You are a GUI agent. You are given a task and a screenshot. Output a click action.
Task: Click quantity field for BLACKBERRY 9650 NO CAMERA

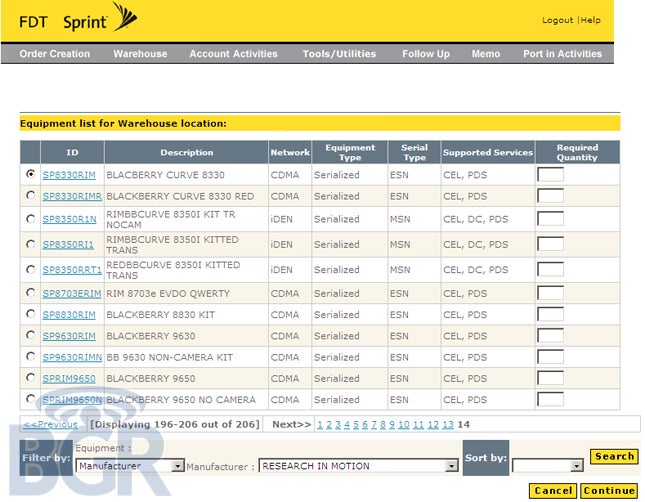(x=550, y=399)
